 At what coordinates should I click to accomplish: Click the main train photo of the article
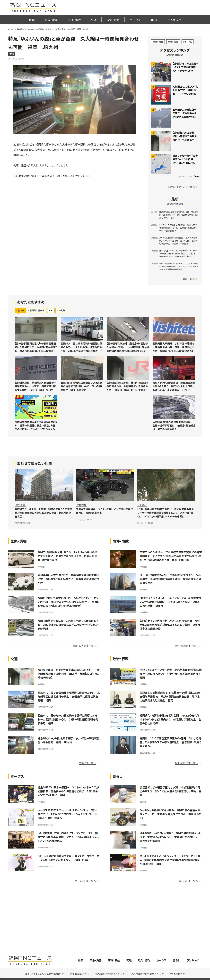click(x=75, y=99)
